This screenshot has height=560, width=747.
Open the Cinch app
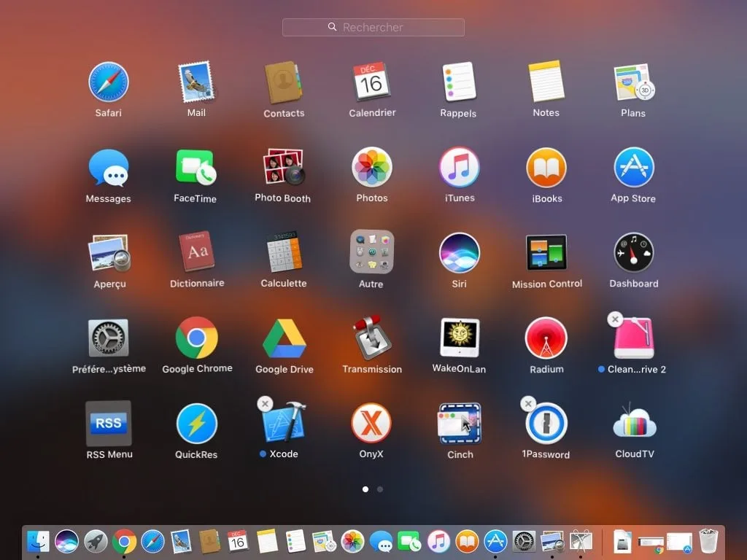coord(460,424)
